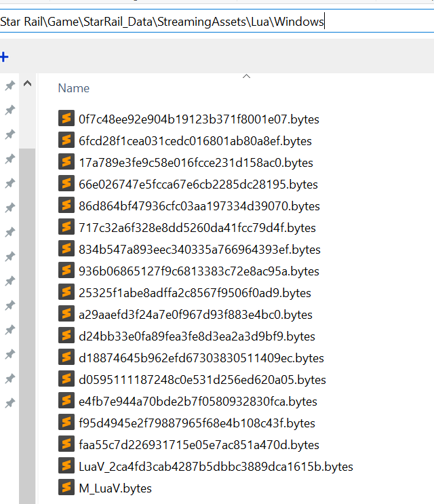The height and width of the screenshot is (504, 434).
Task: Click Sublime icon of 834b547a893eec340335a766964393ef.bytes
Action: (66, 248)
